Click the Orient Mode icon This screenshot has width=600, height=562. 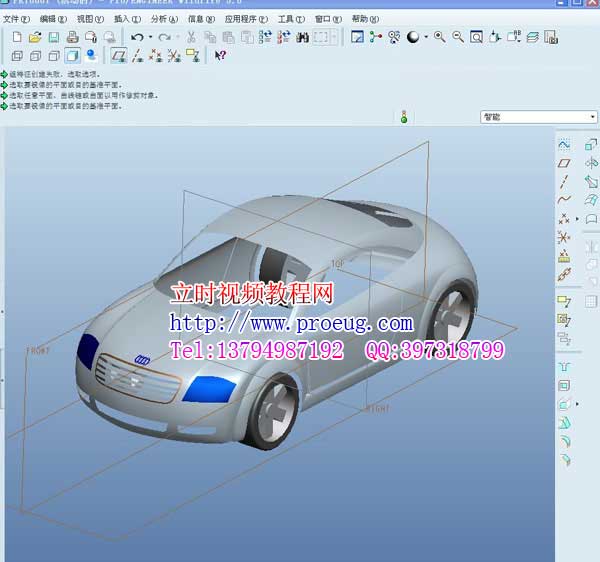pyautogui.click(x=394, y=37)
